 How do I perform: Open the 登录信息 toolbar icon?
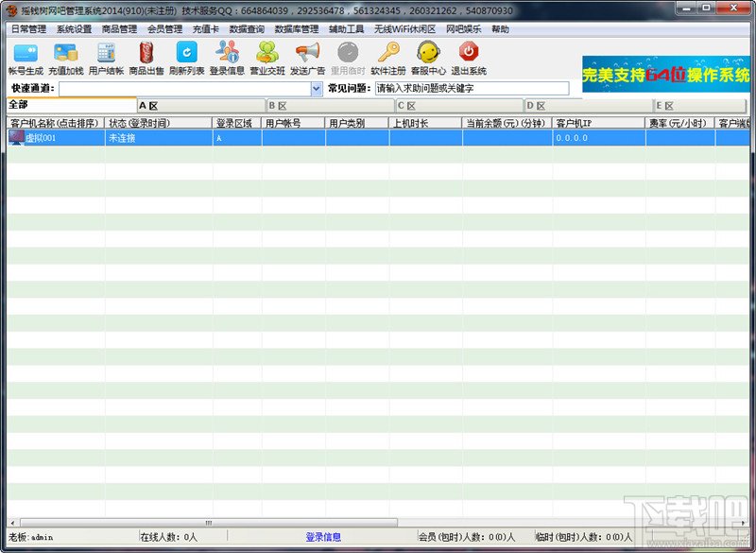click(227, 52)
